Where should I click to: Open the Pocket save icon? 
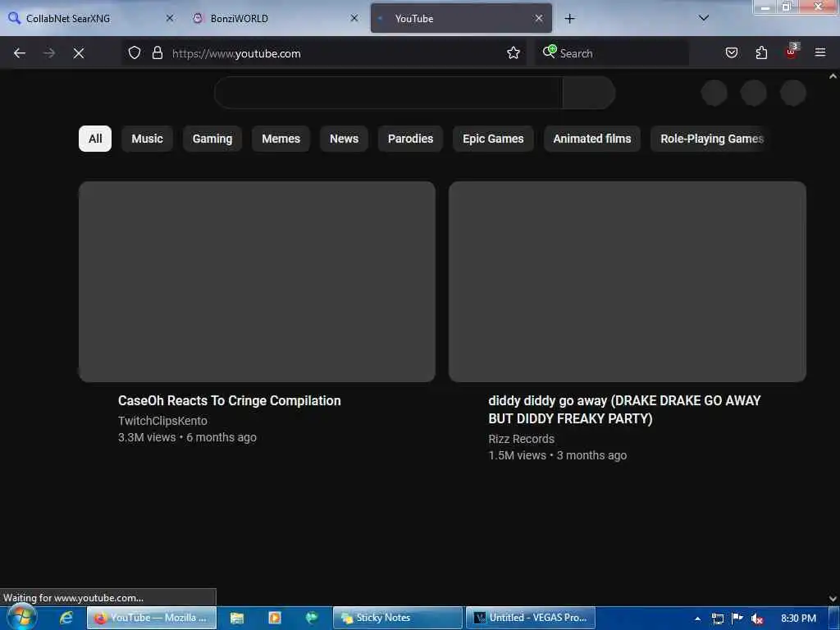click(x=731, y=52)
